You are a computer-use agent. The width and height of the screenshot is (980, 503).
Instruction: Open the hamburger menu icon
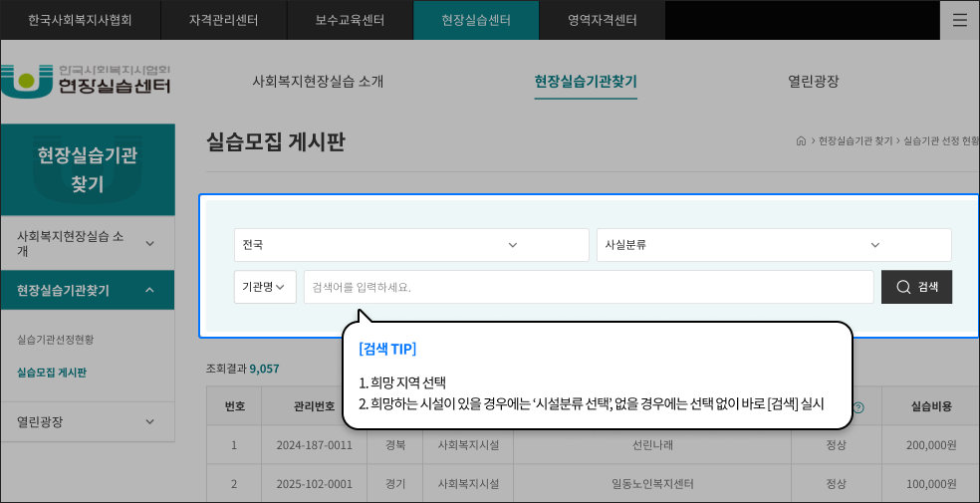point(959,20)
